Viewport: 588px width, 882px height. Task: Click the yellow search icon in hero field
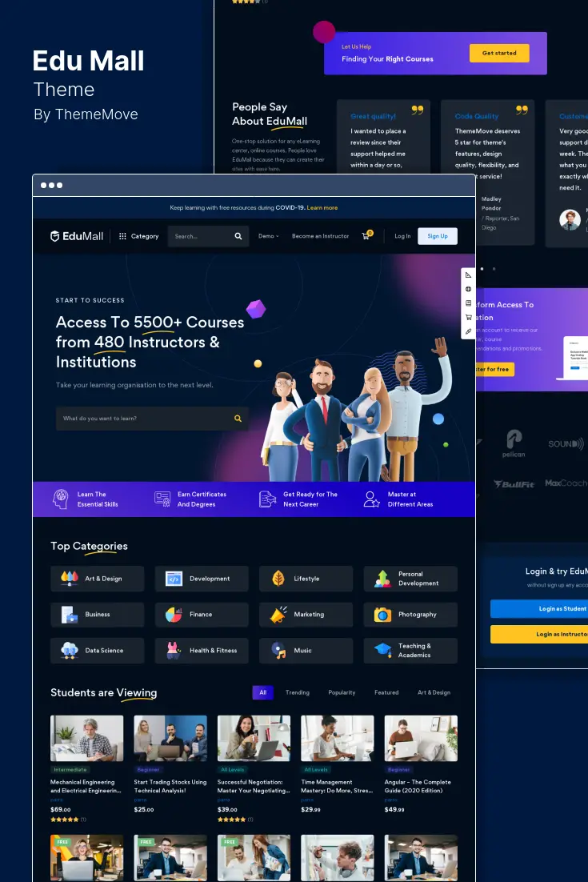pyautogui.click(x=238, y=419)
